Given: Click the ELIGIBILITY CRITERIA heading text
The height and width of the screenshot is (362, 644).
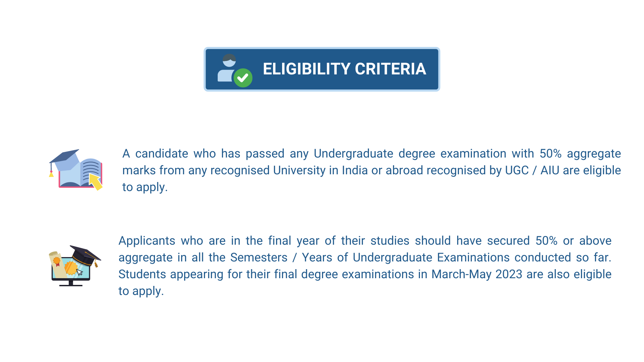Looking at the screenshot, I should tap(344, 69).
